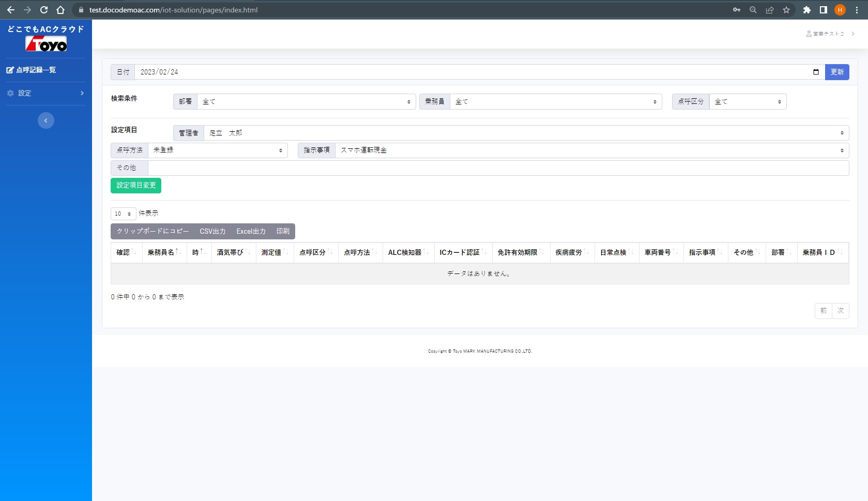Open the browser extensions puzzle icon

806,10
